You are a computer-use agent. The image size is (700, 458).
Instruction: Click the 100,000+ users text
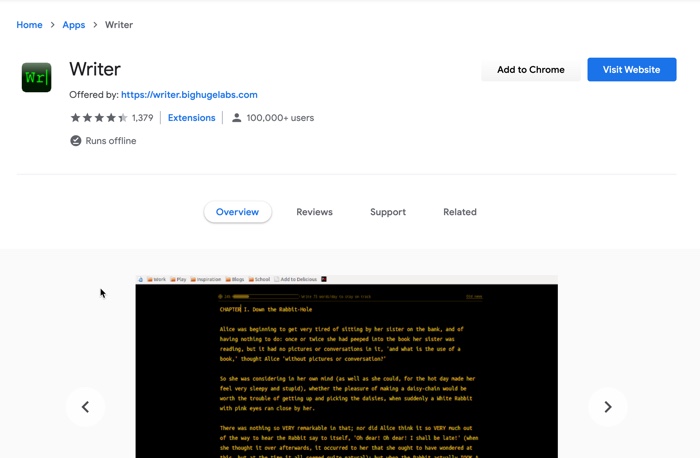(x=280, y=118)
